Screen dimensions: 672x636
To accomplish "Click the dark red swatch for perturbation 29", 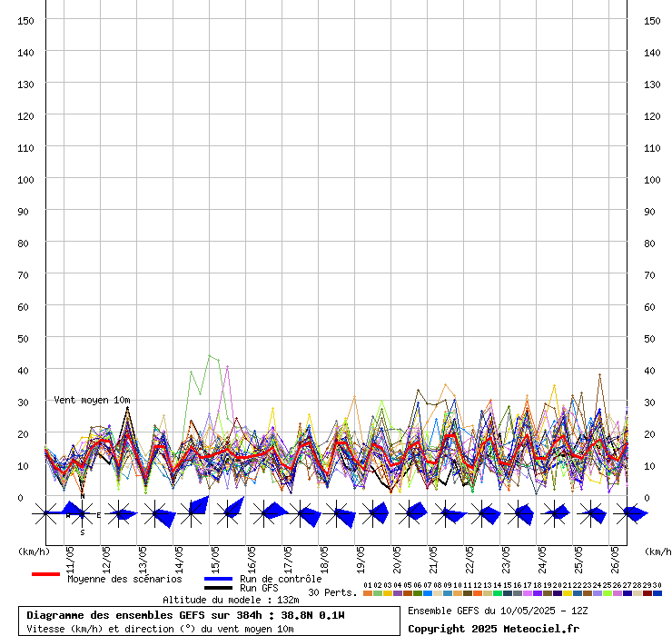I will point(647,593).
